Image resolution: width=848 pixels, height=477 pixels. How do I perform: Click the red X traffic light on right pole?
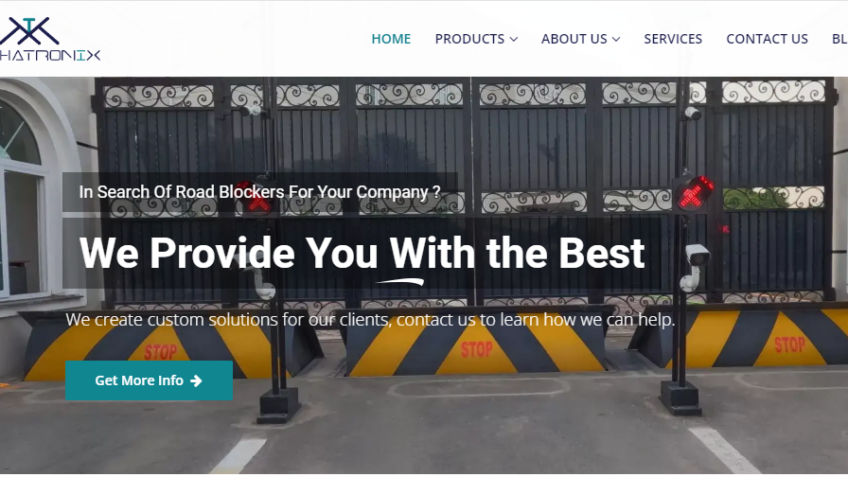point(694,193)
